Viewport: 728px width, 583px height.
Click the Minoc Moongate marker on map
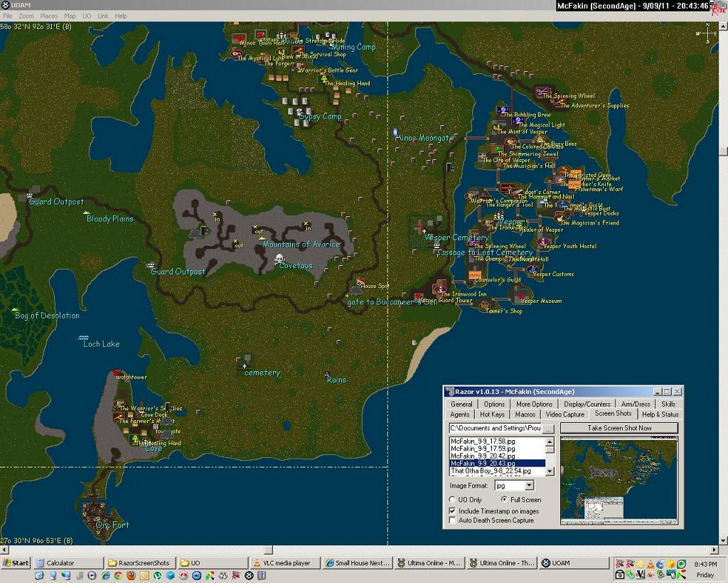point(395,132)
